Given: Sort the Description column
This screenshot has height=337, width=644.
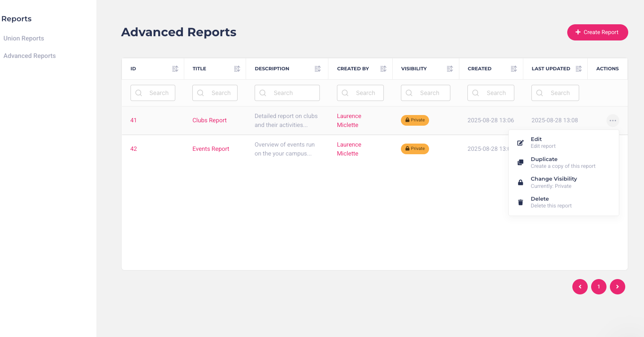Looking at the screenshot, I should tap(318, 69).
